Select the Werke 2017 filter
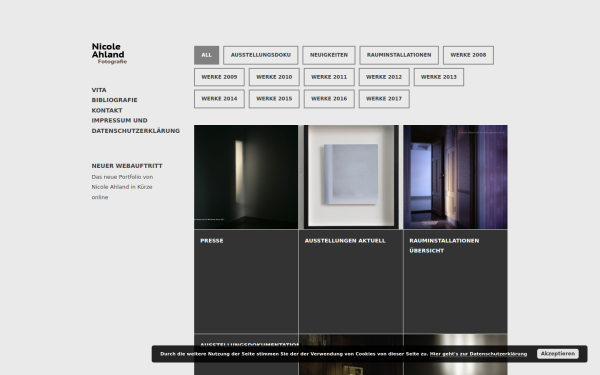The image size is (600, 375). [384, 99]
